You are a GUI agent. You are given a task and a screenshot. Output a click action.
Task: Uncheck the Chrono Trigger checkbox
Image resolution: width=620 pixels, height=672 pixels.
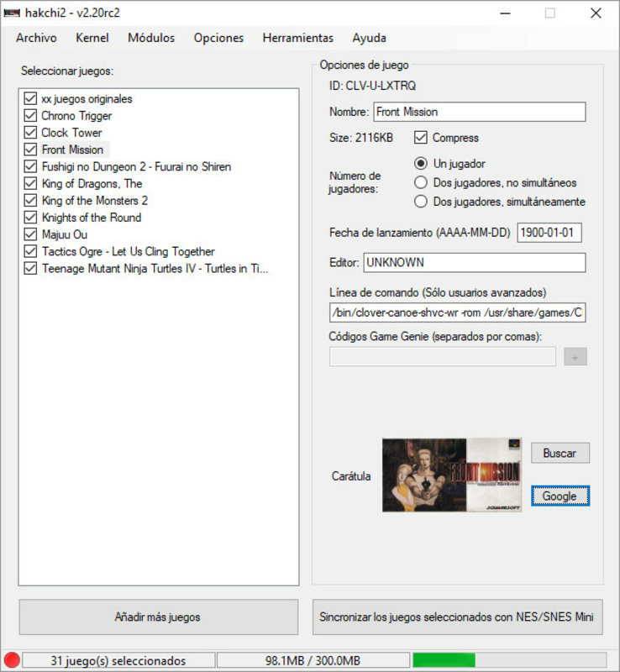[x=30, y=116]
